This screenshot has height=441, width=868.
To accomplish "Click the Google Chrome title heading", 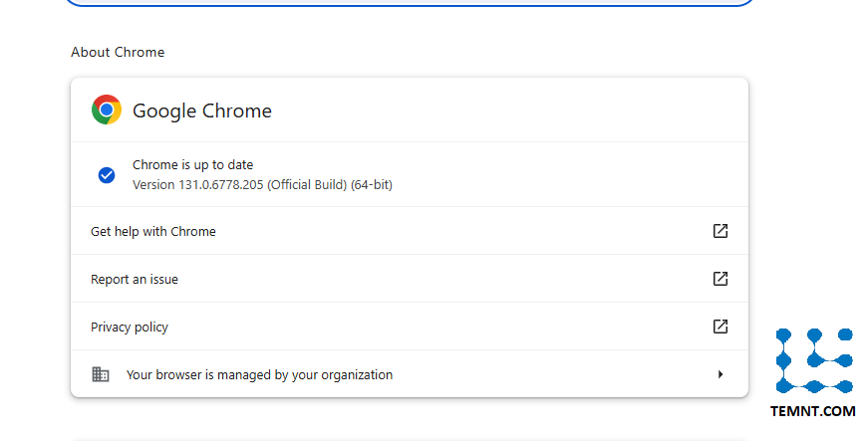I will click(x=202, y=110).
